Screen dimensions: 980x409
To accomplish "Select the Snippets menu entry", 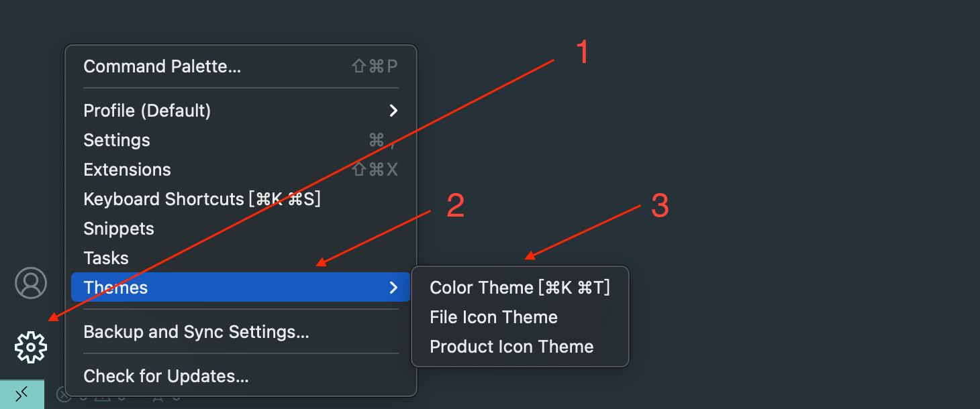I will pyautogui.click(x=119, y=229).
